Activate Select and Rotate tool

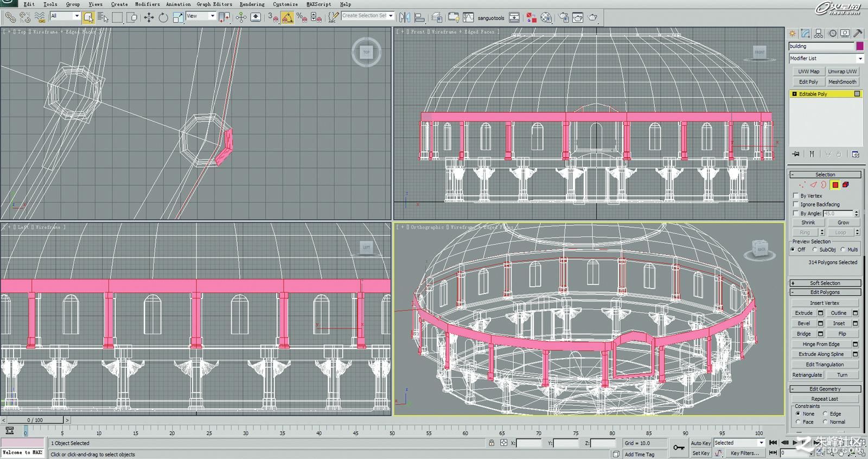click(x=163, y=17)
